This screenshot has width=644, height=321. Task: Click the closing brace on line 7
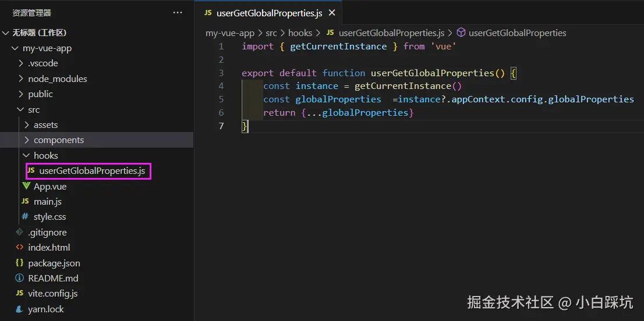coord(245,126)
